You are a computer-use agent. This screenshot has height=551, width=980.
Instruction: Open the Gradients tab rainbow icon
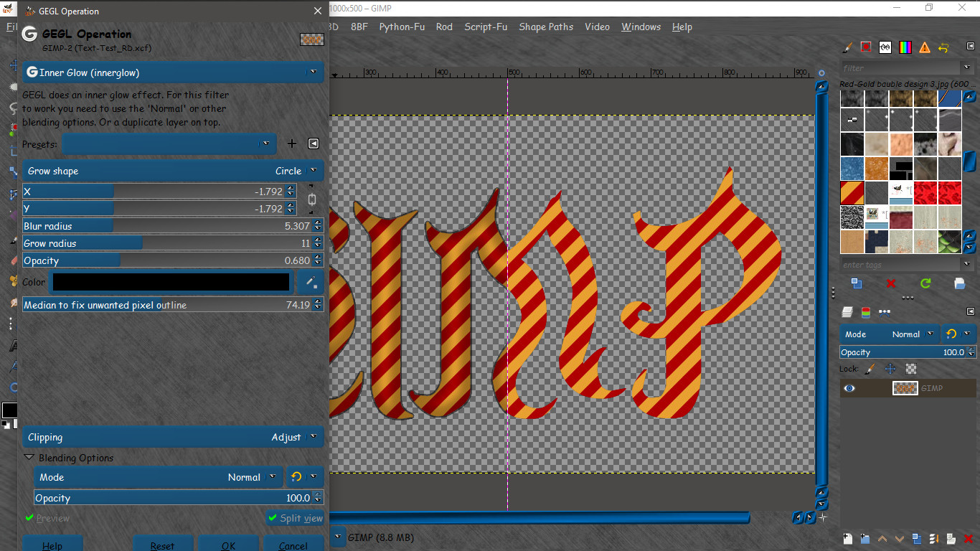pos(905,47)
